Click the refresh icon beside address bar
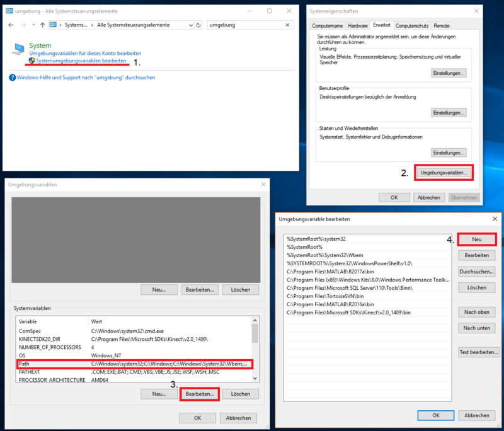The image size is (504, 431). [x=199, y=25]
